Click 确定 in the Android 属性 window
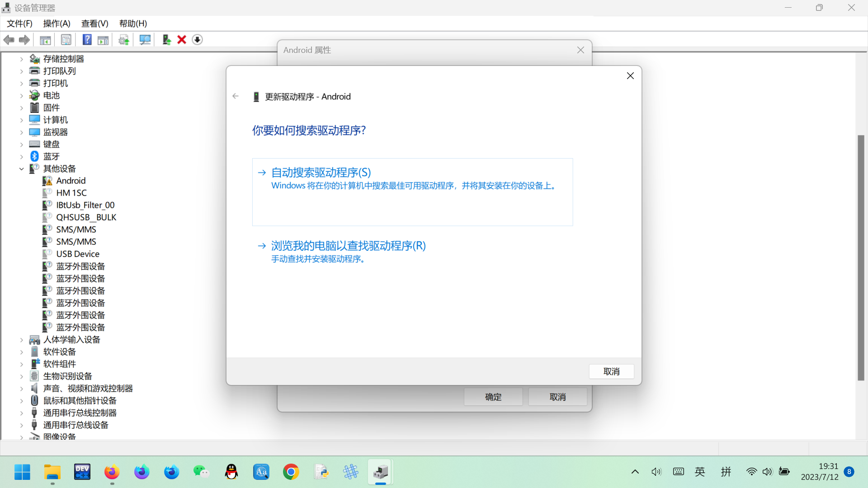This screenshot has width=868, height=488. point(493,397)
